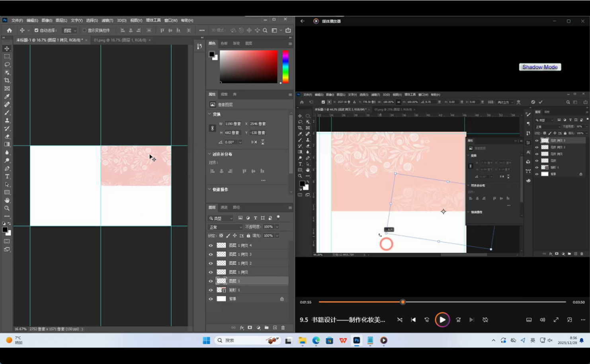Click the video progress slider handle
590x364 pixels.
tap(402, 302)
